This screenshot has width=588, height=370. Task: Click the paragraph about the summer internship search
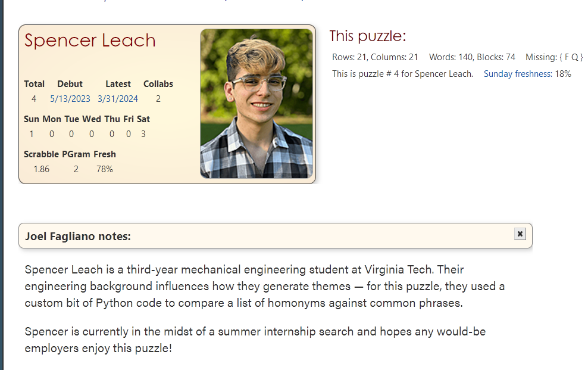click(x=255, y=340)
